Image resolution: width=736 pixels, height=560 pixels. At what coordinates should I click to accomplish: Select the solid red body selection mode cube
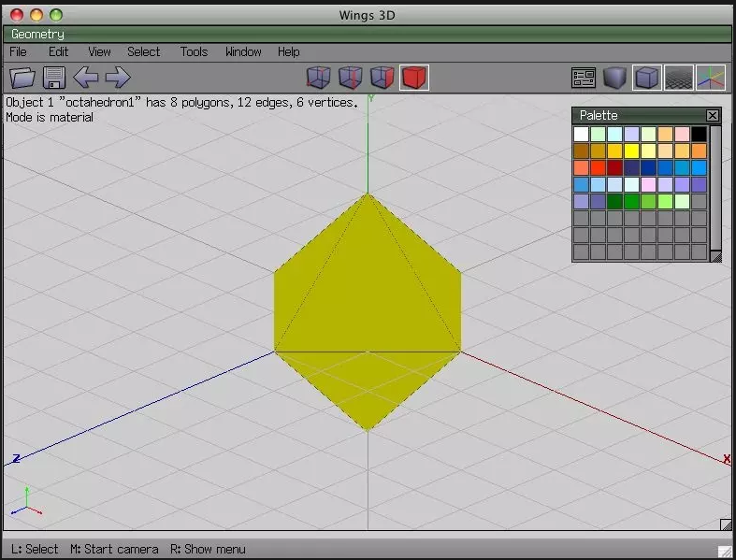coord(414,78)
